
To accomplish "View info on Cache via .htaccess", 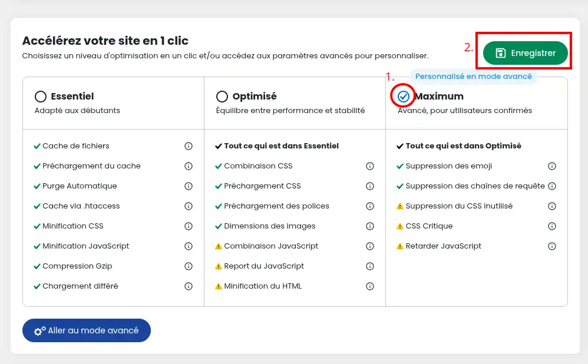I will point(189,206).
